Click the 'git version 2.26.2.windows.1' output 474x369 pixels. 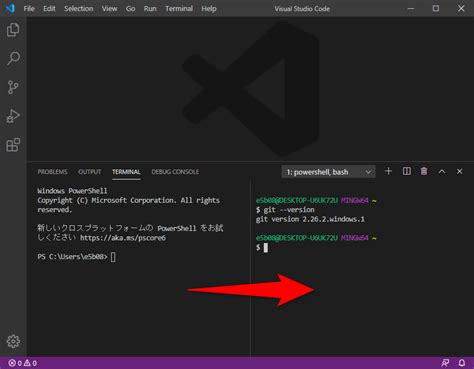(x=310, y=219)
